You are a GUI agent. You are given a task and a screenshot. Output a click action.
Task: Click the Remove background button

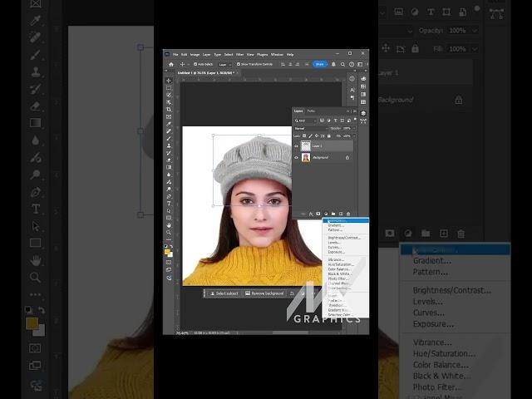click(x=264, y=293)
